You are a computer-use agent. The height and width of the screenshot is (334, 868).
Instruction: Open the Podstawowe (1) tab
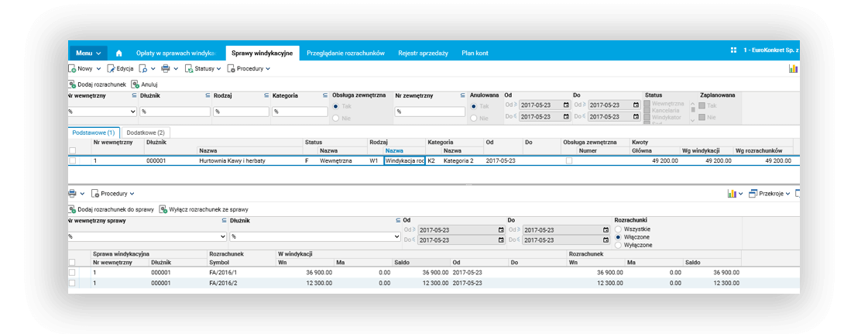pyautogui.click(x=94, y=133)
